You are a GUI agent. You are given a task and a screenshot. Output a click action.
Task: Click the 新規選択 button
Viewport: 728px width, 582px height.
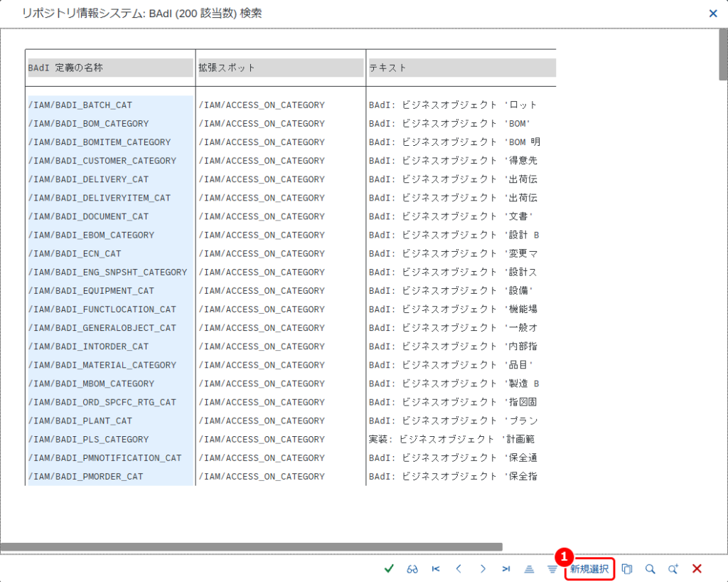click(589, 568)
